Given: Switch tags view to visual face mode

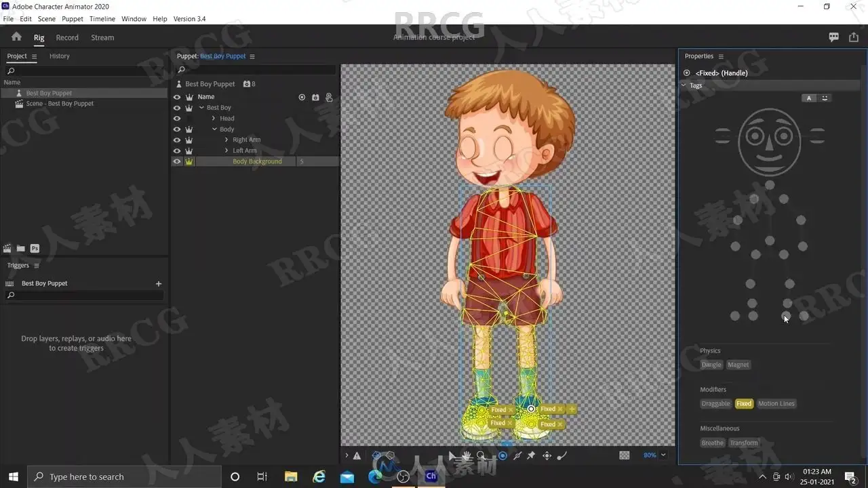Looking at the screenshot, I should point(825,98).
